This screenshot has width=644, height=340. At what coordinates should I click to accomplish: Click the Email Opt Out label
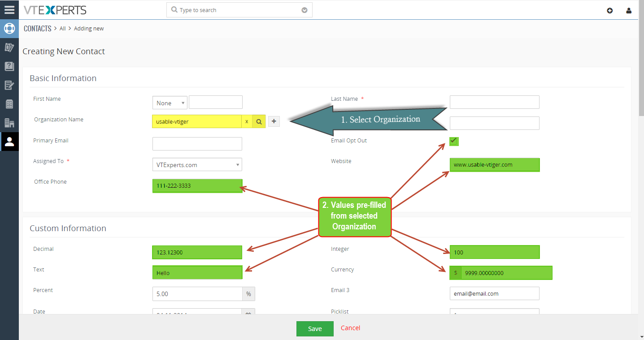(x=349, y=141)
